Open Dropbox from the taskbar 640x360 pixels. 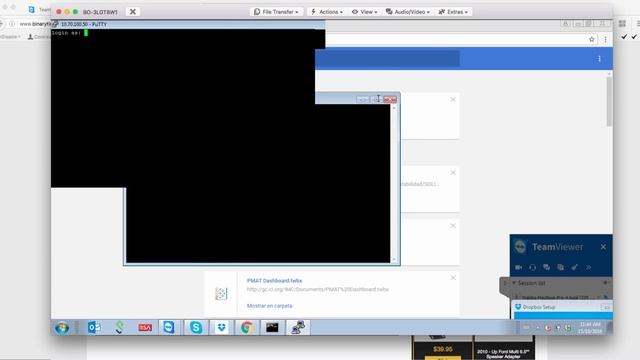click(222, 327)
